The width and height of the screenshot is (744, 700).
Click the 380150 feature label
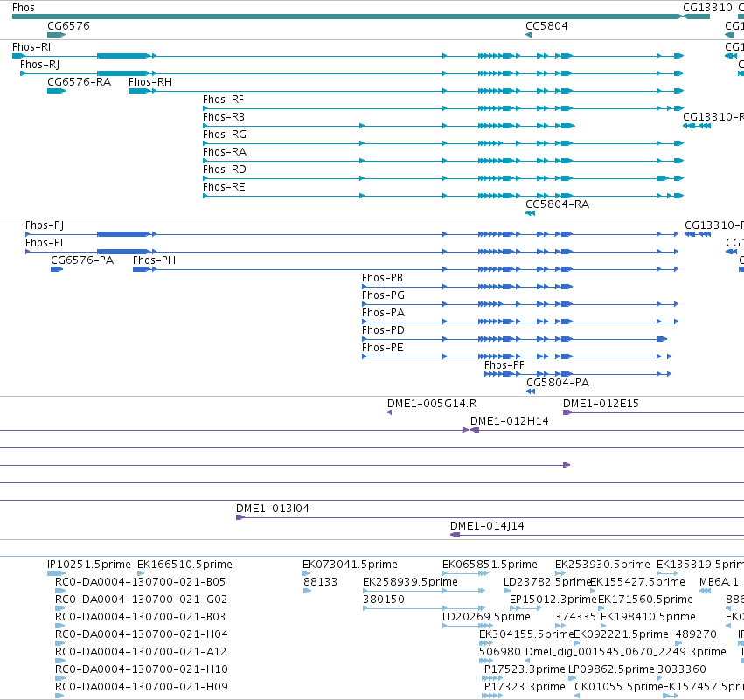(x=384, y=600)
